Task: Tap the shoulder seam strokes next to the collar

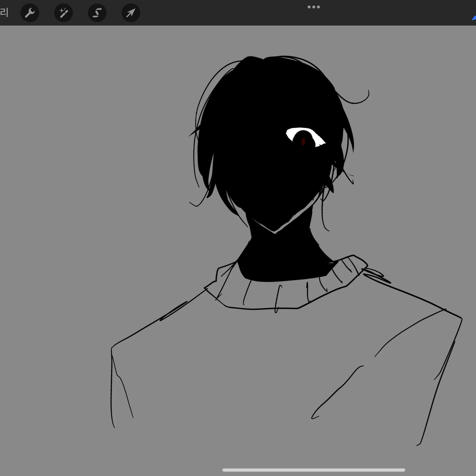Action: (x=377, y=275)
